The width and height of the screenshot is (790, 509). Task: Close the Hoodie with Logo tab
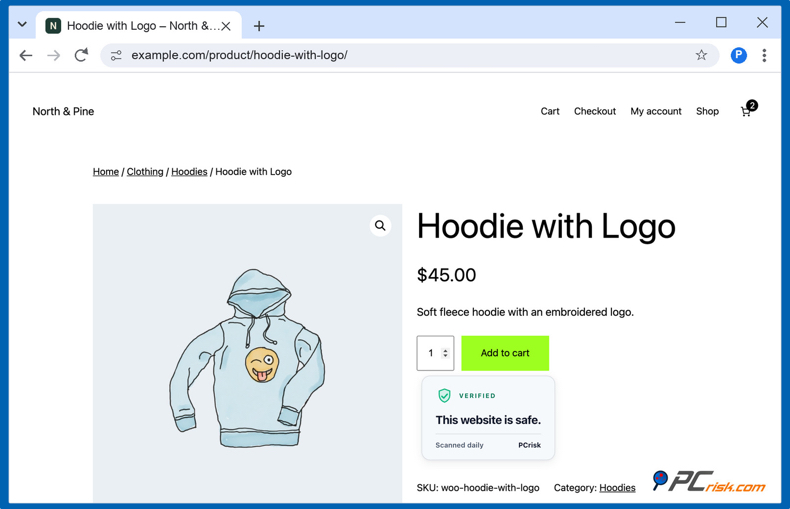pyautogui.click(x=226, y=26)
